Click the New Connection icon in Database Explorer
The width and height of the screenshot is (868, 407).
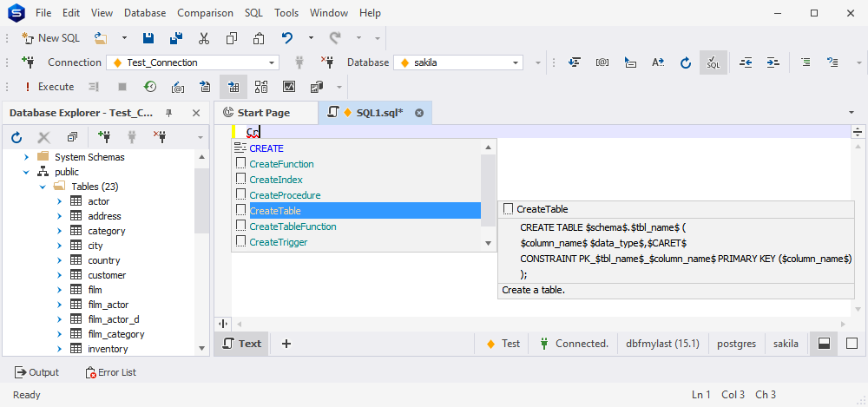coord(104,136)
